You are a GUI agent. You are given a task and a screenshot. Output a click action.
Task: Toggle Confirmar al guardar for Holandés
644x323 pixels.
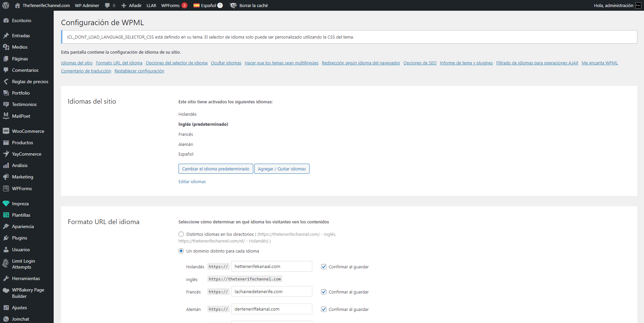tap(324, 267)
